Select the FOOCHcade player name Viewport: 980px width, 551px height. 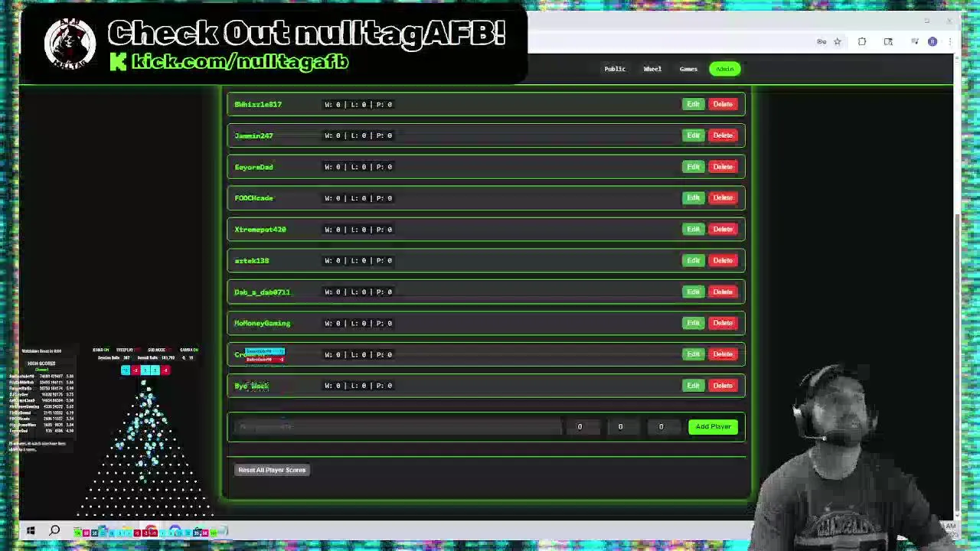click(253, 198)
